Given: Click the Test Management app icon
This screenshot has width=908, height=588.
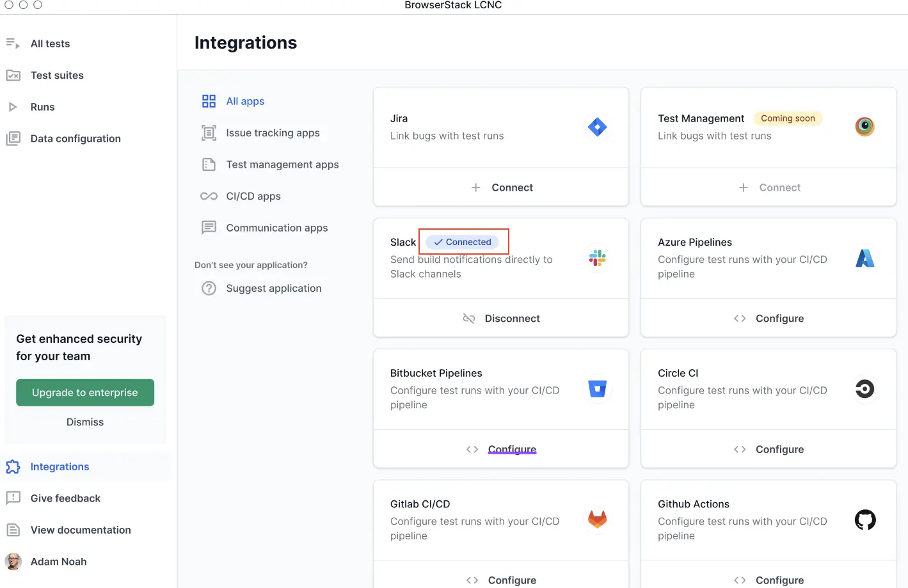Looking at the screenshot, I should [864, 127].
